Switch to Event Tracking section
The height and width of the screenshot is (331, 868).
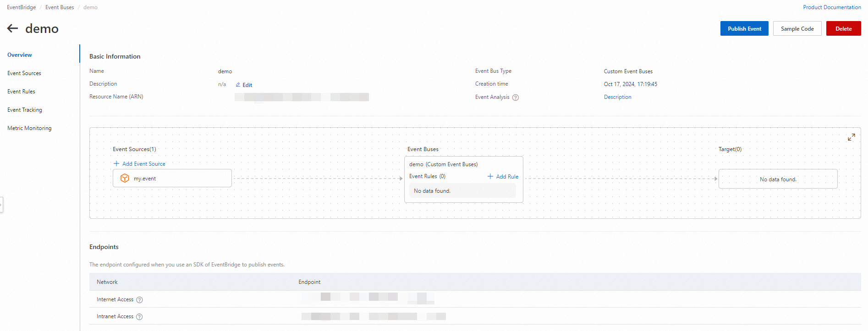pyautogui.click(x=25, y=110)
